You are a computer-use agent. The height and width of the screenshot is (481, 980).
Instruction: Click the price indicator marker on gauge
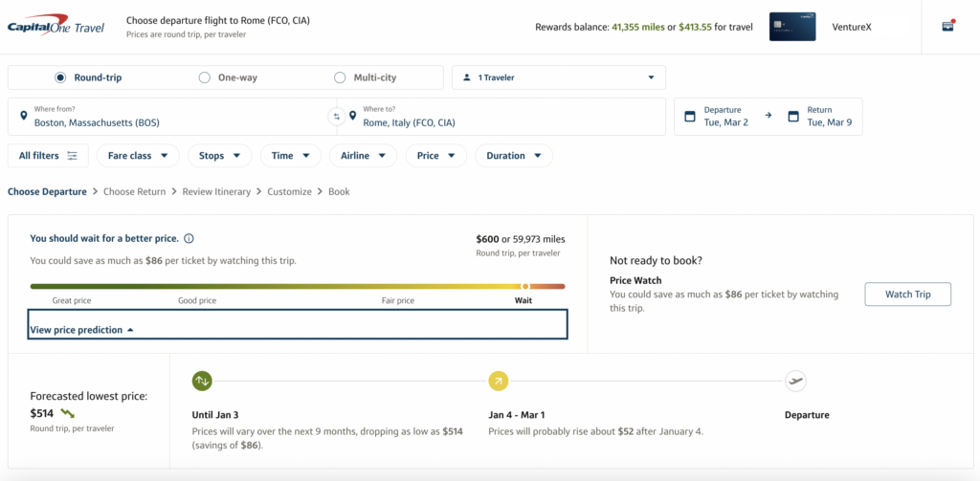525,286
